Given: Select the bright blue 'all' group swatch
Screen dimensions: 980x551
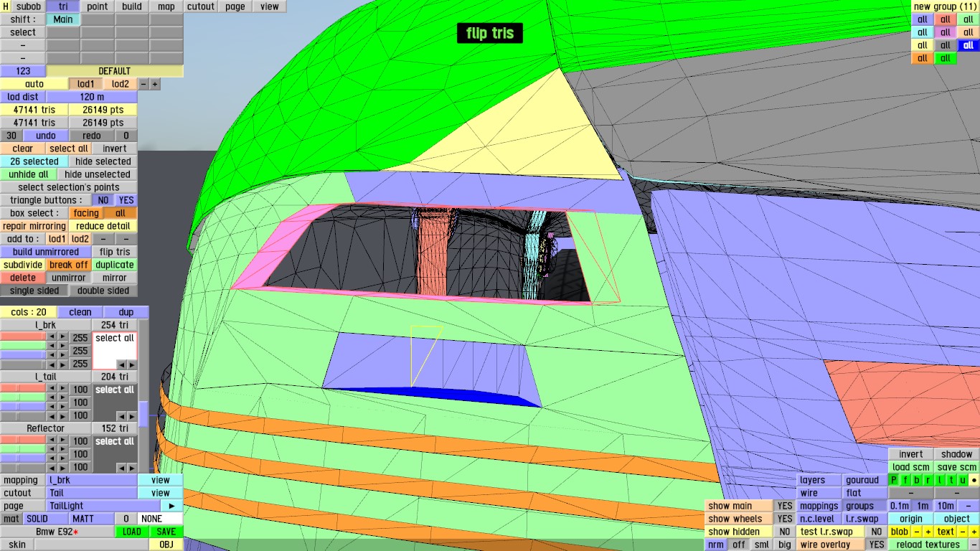Looking at the screenshot, I should point(969,45).
